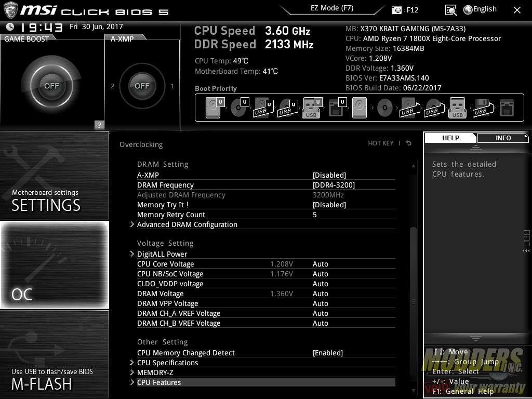Image resolution: width=532 pixels, height=399 pixels.
Task: Change Memory Try It ! [Disabled] value
Action: click(x=329, y=205)
